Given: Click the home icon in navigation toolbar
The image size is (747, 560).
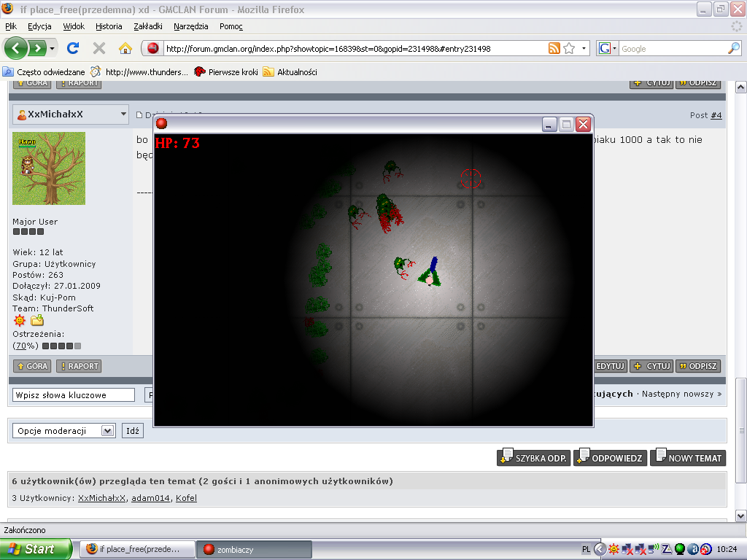Looking at the screenshot, I should pos(125,48).
